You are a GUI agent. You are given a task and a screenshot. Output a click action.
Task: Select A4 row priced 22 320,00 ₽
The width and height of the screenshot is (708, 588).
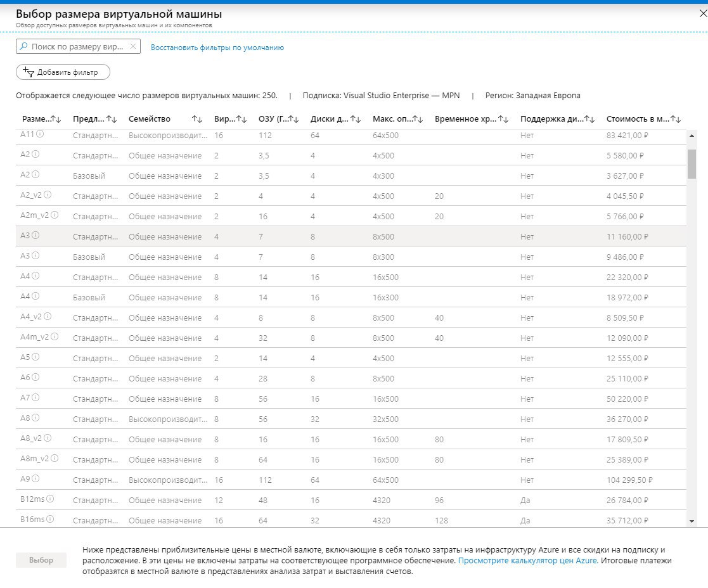(351, 277)
